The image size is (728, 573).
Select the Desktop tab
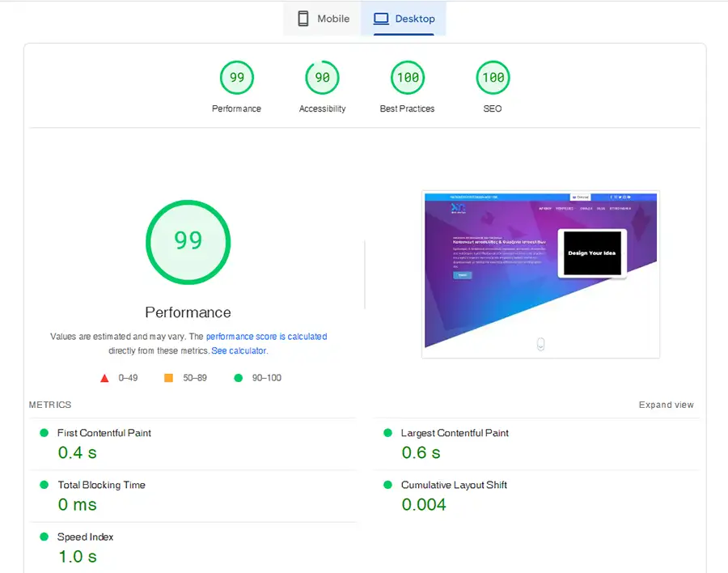[404, 19]
